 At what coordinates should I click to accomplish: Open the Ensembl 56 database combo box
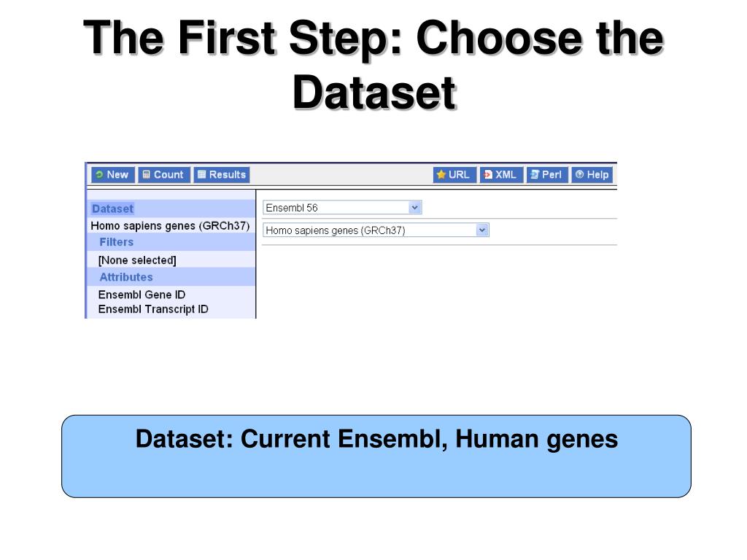(x=342, y=207)
